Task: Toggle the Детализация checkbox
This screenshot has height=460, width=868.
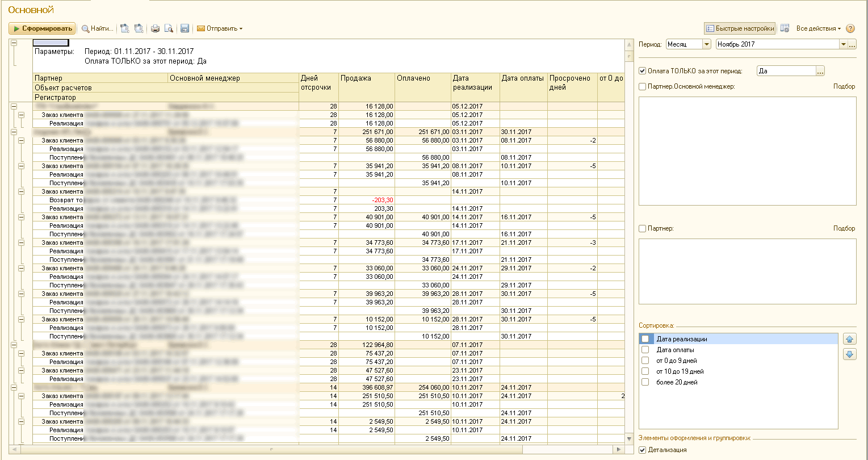Action: [x=643, y=450]
